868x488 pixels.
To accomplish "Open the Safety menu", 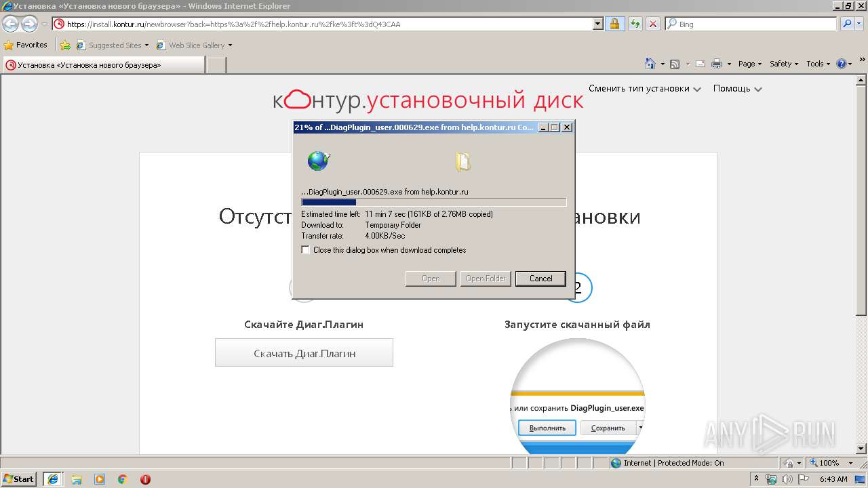I will pyautogui.click(x=783, y=64).
